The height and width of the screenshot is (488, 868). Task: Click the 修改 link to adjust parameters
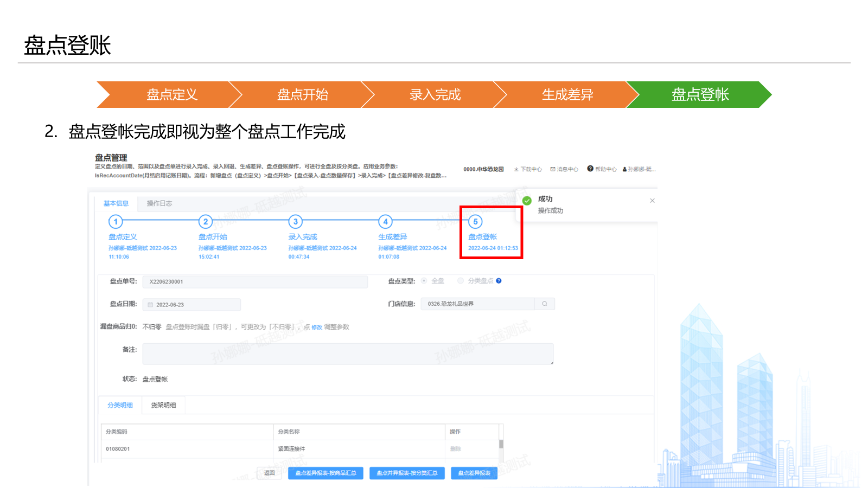coord(317,327)
